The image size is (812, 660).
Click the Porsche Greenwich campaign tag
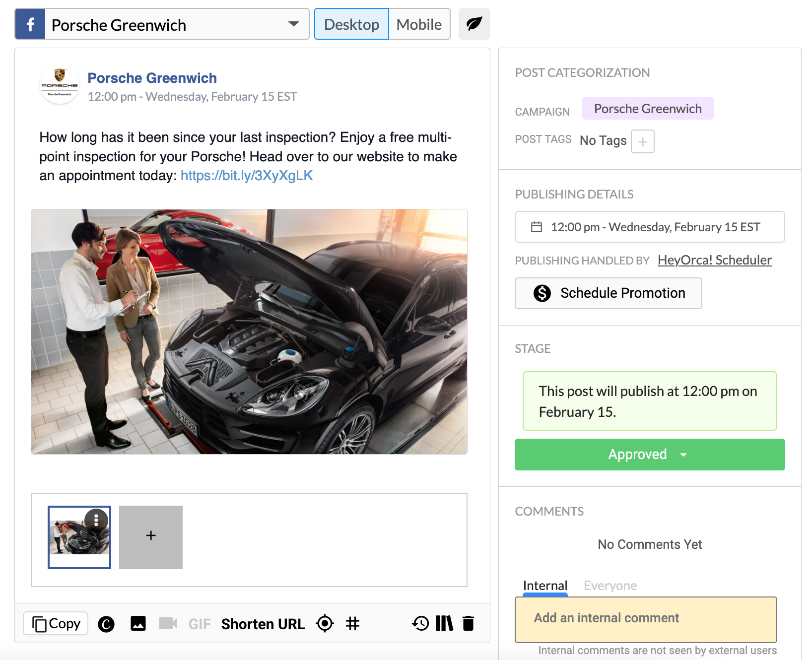click(x=648, y=109)
